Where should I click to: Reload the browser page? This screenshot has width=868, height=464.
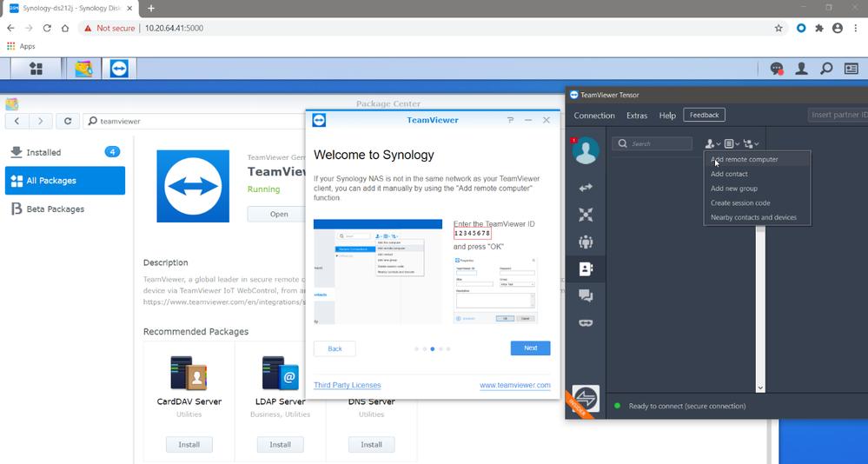[x=47, y=28]
